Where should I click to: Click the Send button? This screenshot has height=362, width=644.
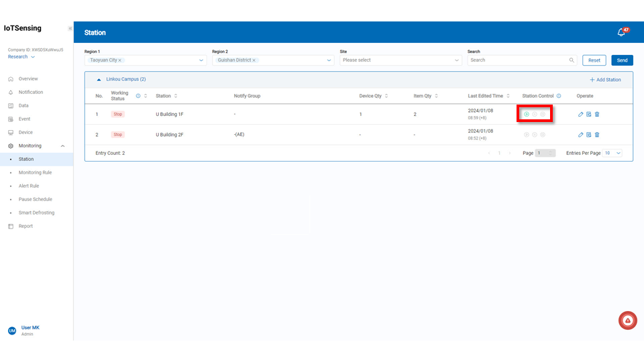622,60
